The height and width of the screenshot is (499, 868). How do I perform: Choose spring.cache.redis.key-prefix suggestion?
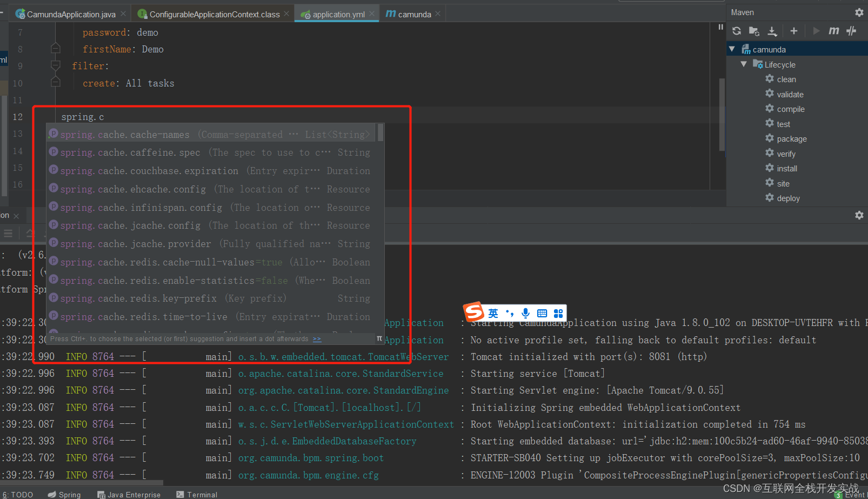pos(212,298)
